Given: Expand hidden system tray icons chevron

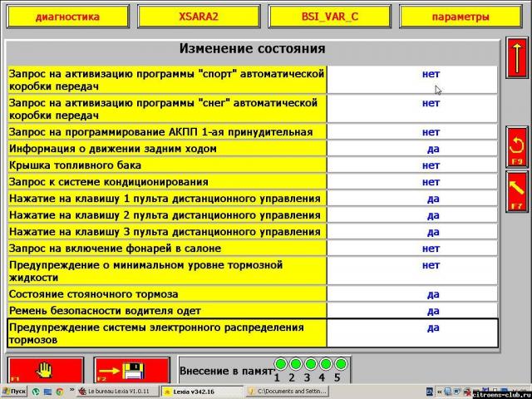Looking at the screenshot, I should pos(440,392).
